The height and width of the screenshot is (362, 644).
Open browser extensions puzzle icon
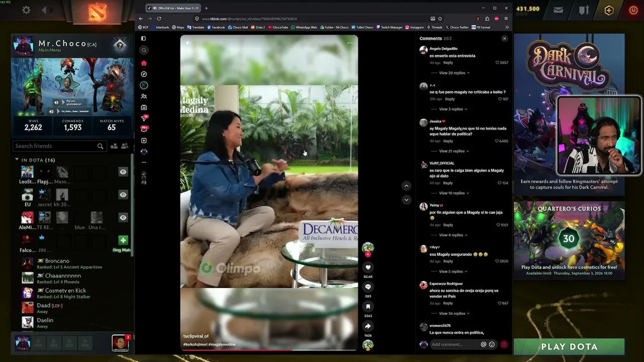pos(487,19)
